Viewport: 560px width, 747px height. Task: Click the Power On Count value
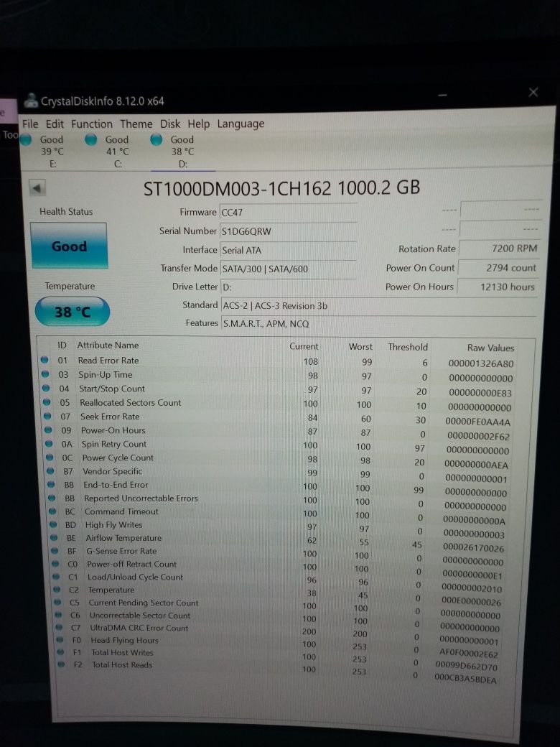tap(498, 268)
